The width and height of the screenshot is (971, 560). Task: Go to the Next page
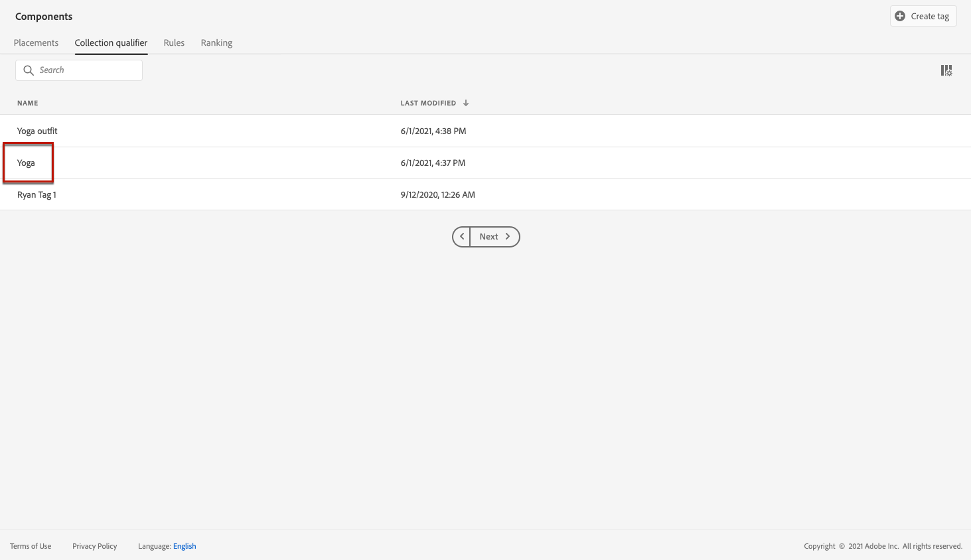tap(495, 237)
